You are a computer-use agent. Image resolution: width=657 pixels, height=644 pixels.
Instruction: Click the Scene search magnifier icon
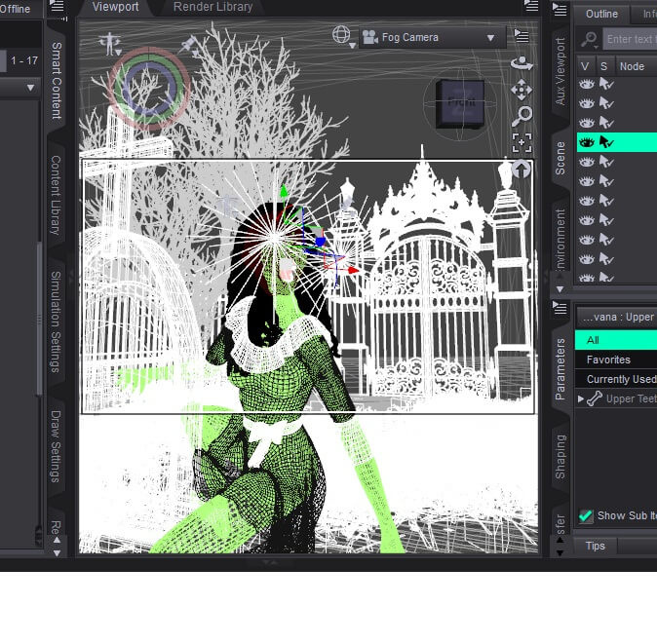pos(589,40)
